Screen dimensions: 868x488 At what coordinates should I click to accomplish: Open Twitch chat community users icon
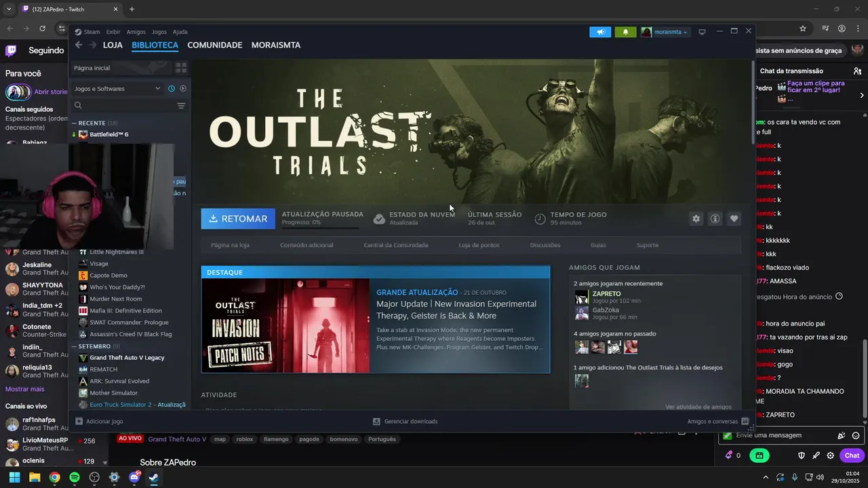coord(857,70)
